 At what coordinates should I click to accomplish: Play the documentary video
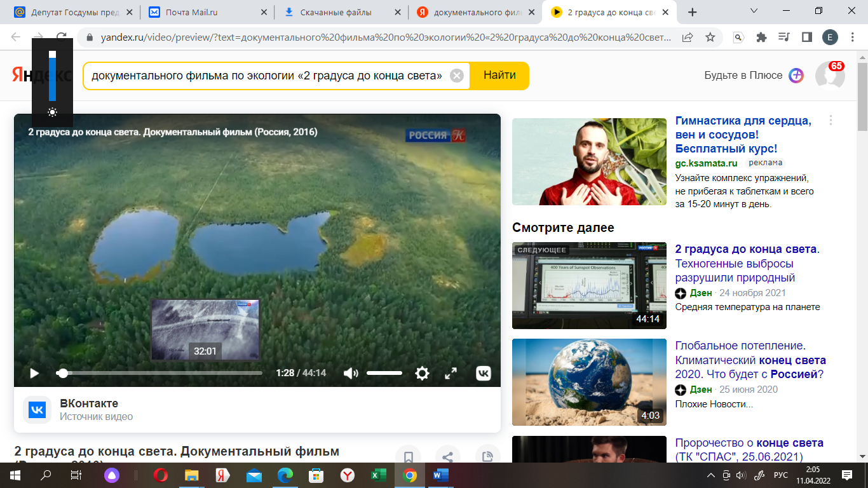coord(35,374)
